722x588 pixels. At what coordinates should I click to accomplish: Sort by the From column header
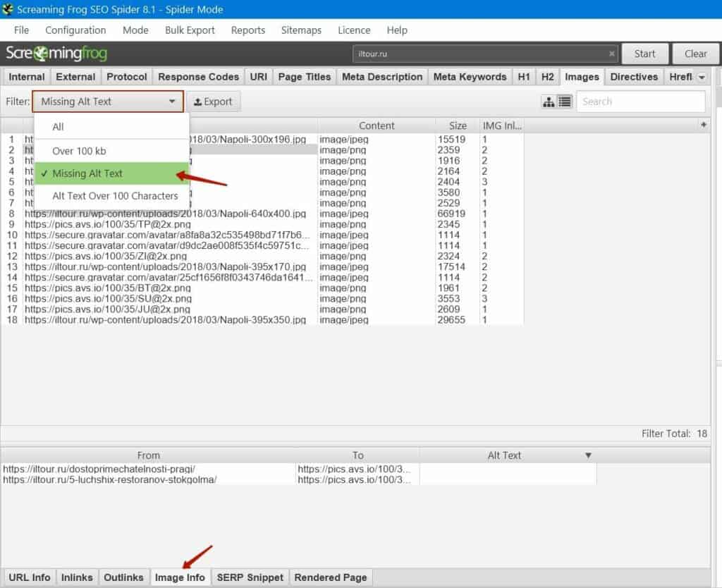point(148,455)
